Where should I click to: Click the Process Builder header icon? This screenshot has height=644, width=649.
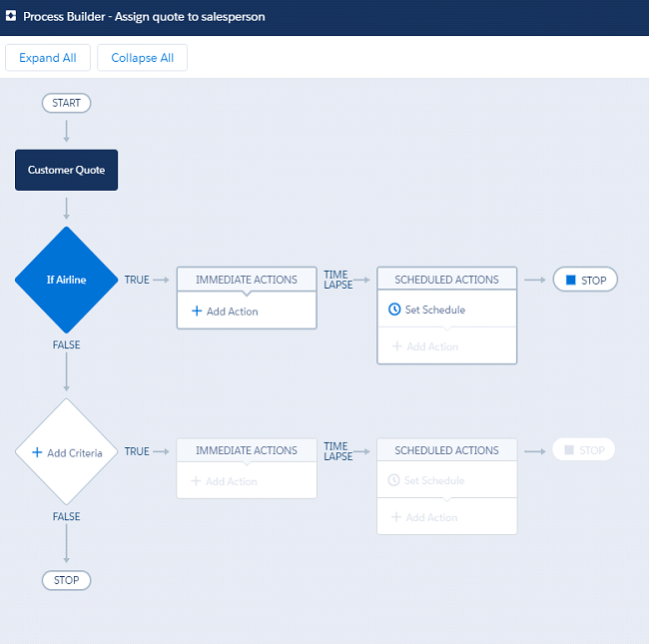[11, 16]
